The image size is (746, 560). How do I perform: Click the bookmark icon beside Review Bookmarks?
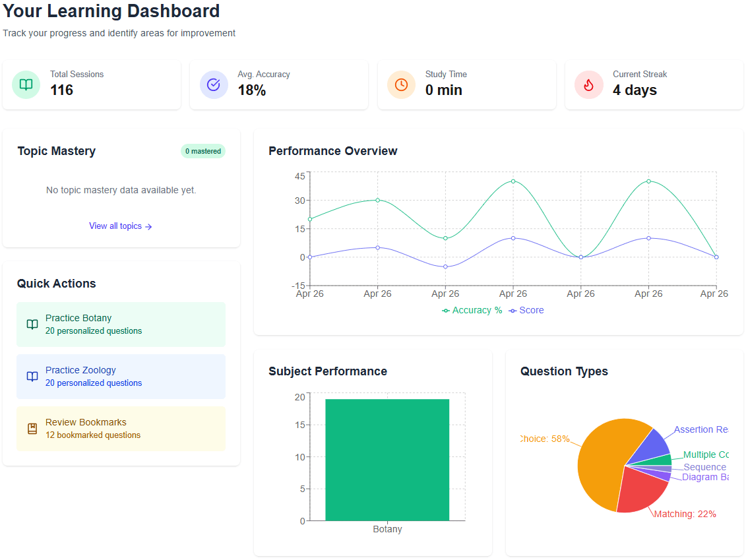click(32, 428)
